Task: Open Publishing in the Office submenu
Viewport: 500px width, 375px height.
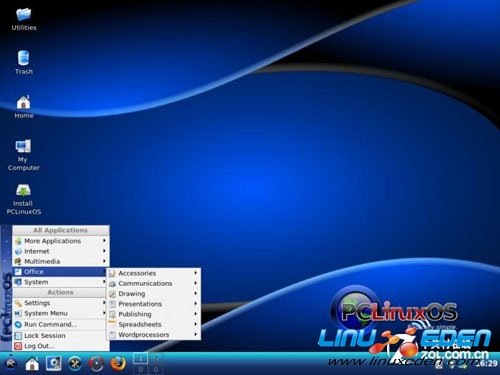Action: pos(154,314)
